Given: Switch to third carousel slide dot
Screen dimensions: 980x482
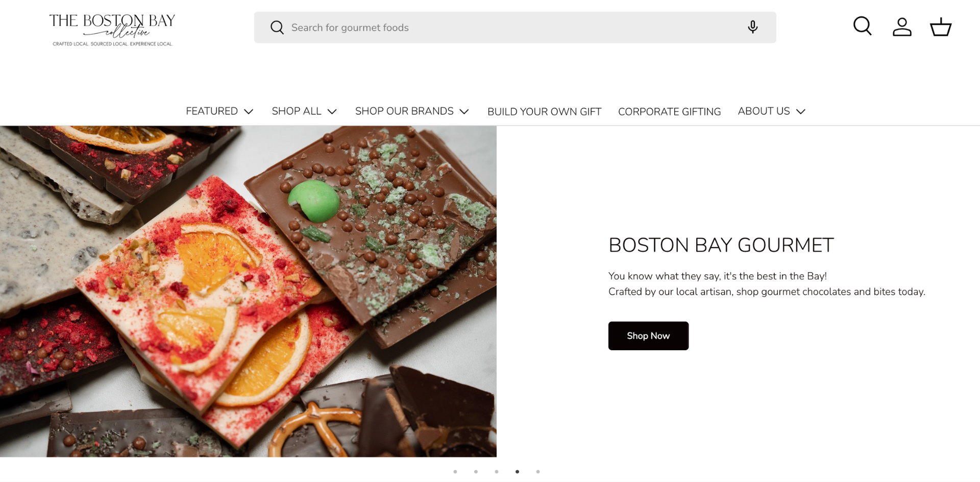Looking at the screenshot, I should tap(497, 472).
